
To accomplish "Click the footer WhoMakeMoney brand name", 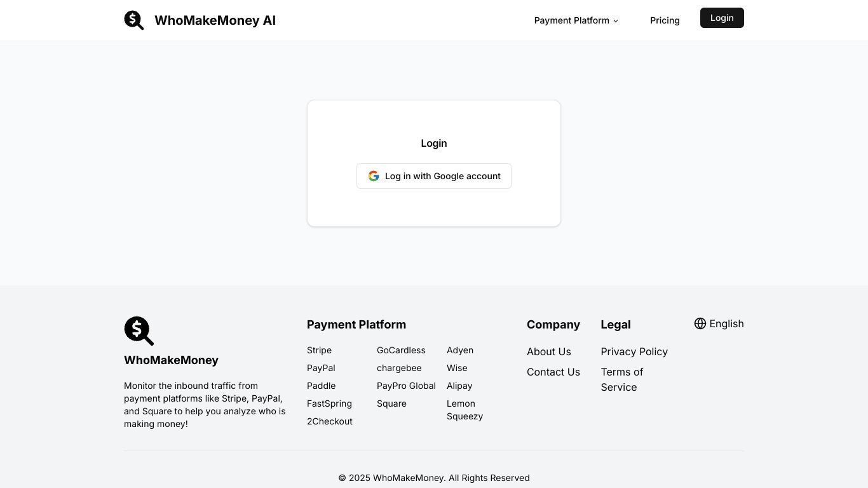I will click(171, 360).
